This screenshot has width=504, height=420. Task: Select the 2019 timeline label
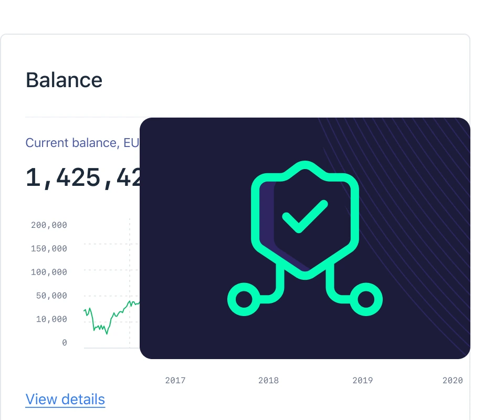362,380
